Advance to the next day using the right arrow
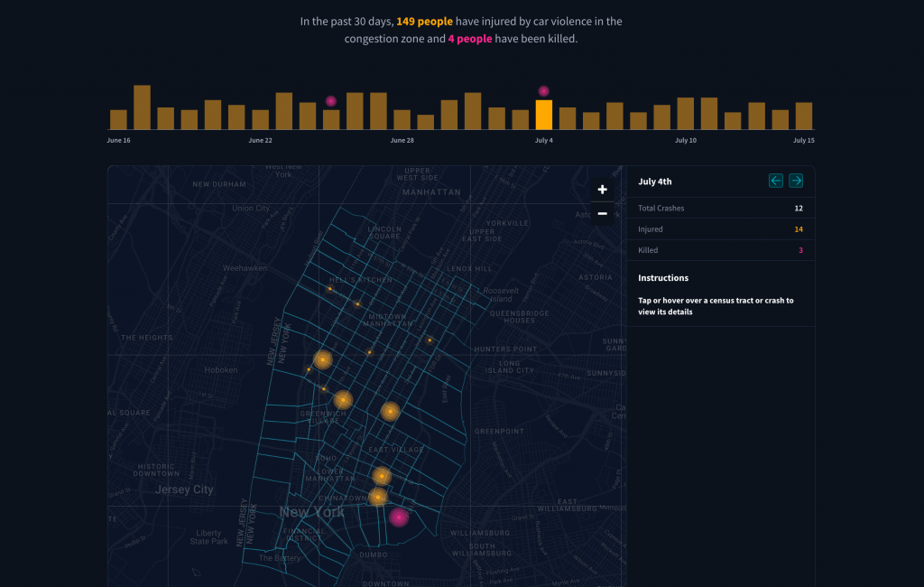Screen dimensions: 924x587 (x=795, y=181)
